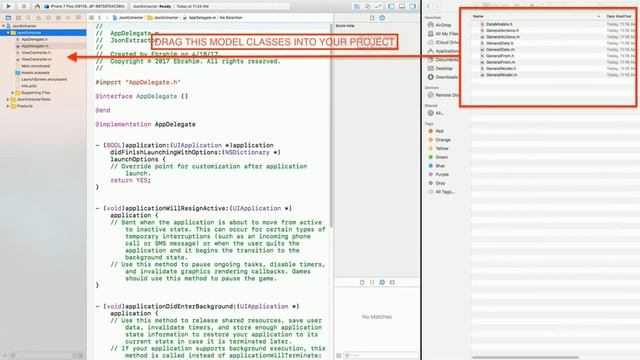
Task: Open the Breakpoint navigator icon
Action: pyautogui.click(x=68, y=18)
